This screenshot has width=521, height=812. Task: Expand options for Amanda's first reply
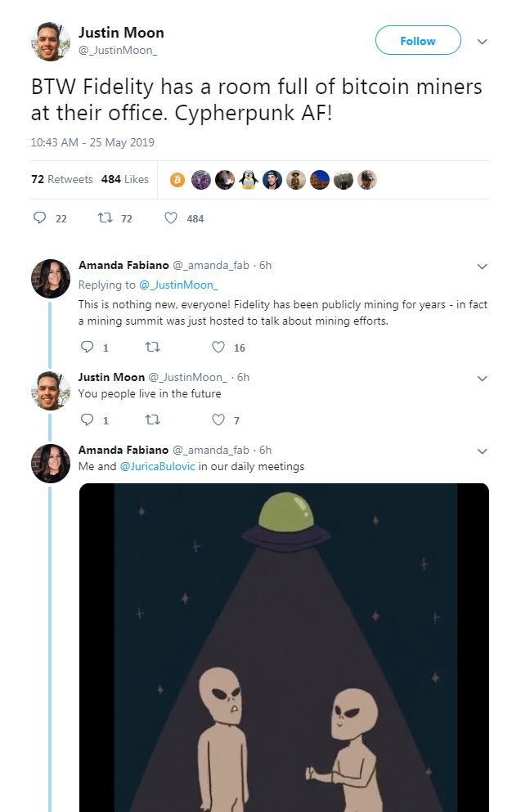click(x=482, y=266)
